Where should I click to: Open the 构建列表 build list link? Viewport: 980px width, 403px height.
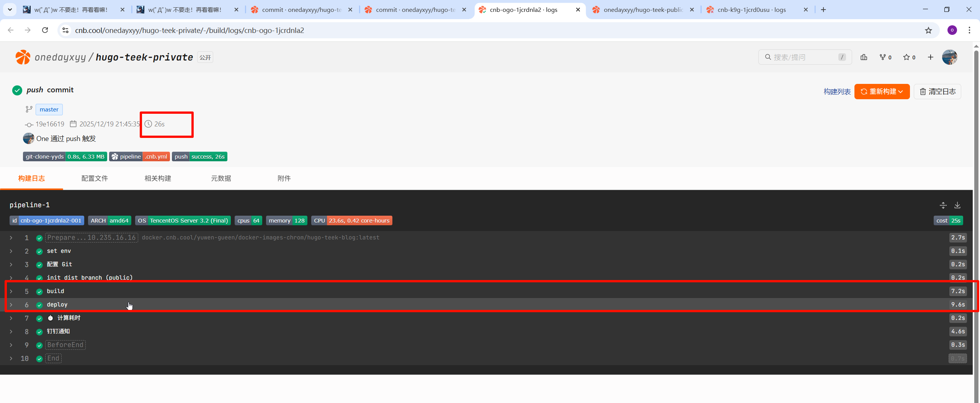(x=837, y=92)
